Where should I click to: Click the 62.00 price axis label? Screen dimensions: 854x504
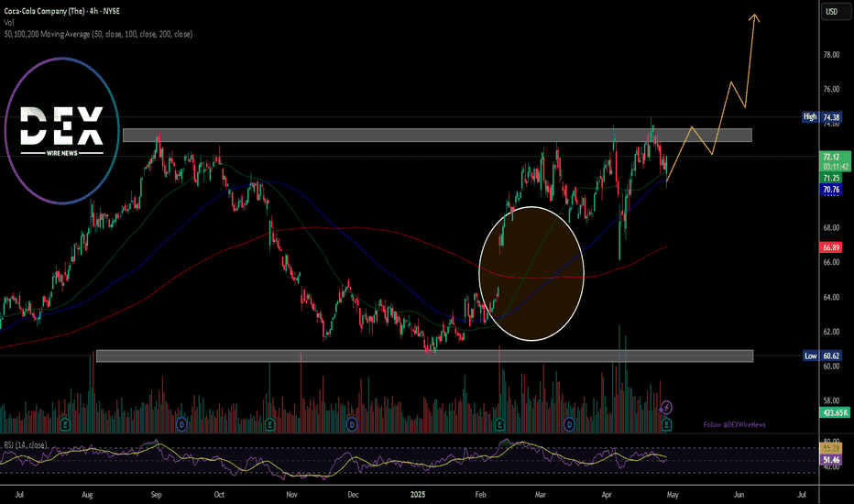pyautogui.click(x=831, y=332)
